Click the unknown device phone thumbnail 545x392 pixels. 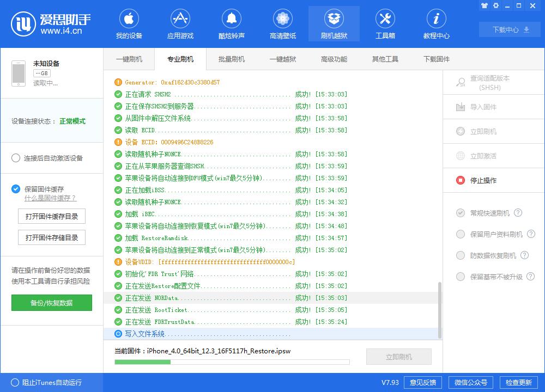click(19, 73)
